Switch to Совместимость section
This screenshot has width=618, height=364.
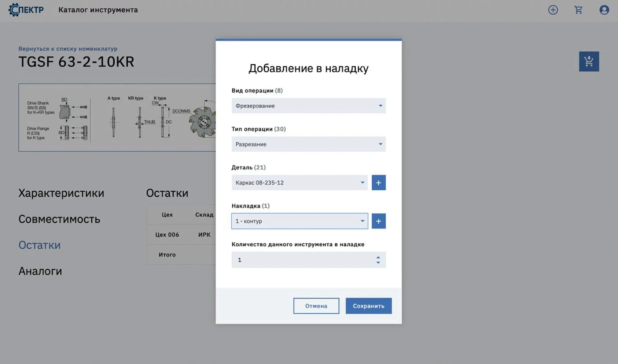click(x=59, y=219)
